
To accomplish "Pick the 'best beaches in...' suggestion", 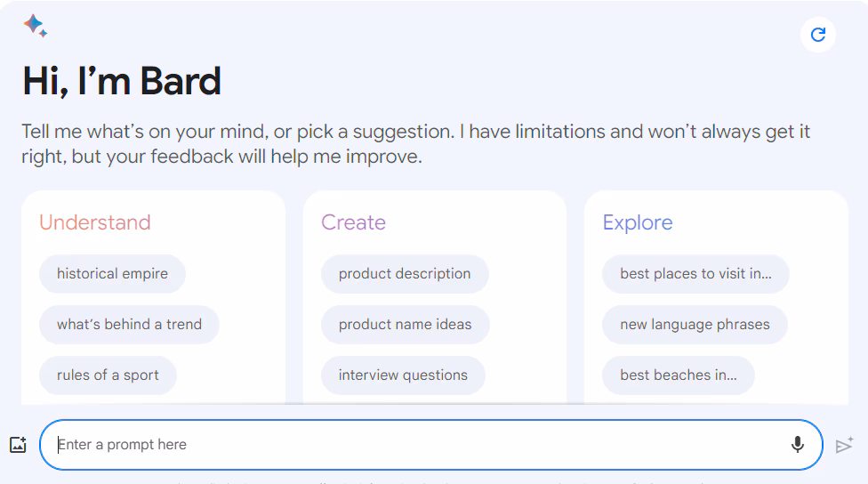I will (x=678, y=375).
